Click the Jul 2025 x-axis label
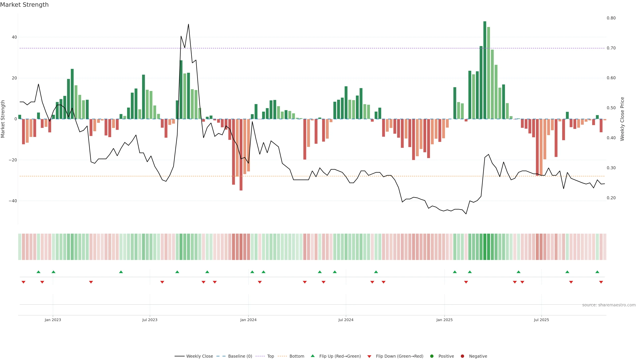This screenshot has height=362, width=644. click(x=541, y=320)
